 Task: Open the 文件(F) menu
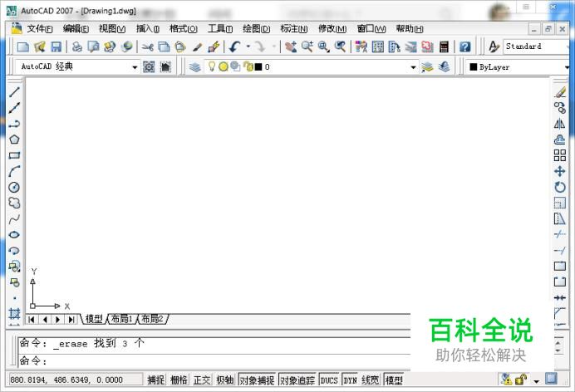(40, 28)
